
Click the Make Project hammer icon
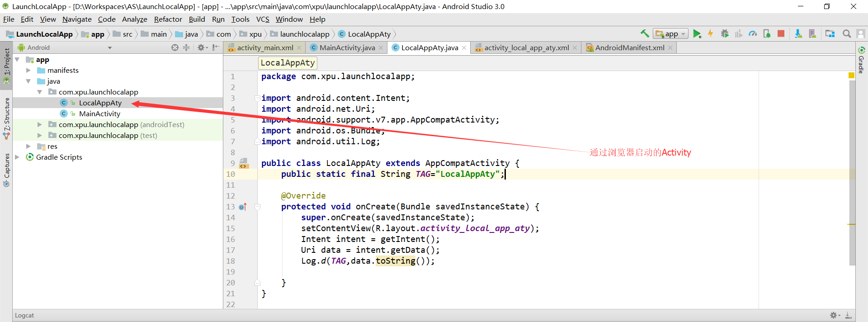tap(645, 33)
